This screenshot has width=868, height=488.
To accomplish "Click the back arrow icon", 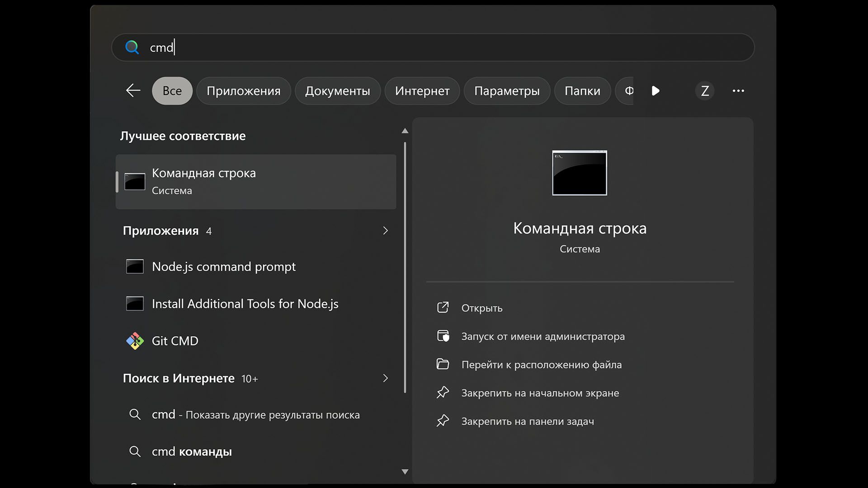I will point(133,90).
